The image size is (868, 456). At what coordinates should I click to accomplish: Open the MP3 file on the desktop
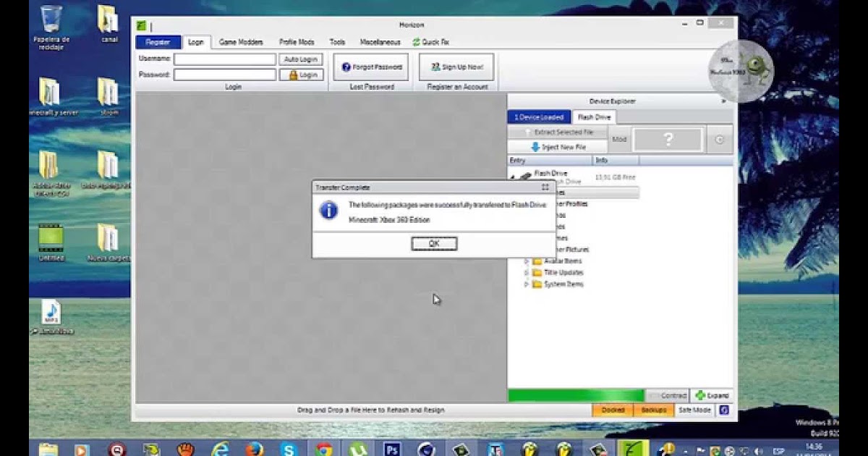coord(51,318)
